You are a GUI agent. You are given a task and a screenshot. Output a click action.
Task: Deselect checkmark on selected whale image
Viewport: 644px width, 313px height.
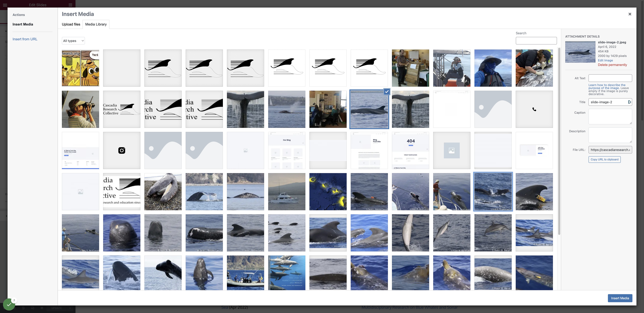pyautogui.click(x=387, y=92)
